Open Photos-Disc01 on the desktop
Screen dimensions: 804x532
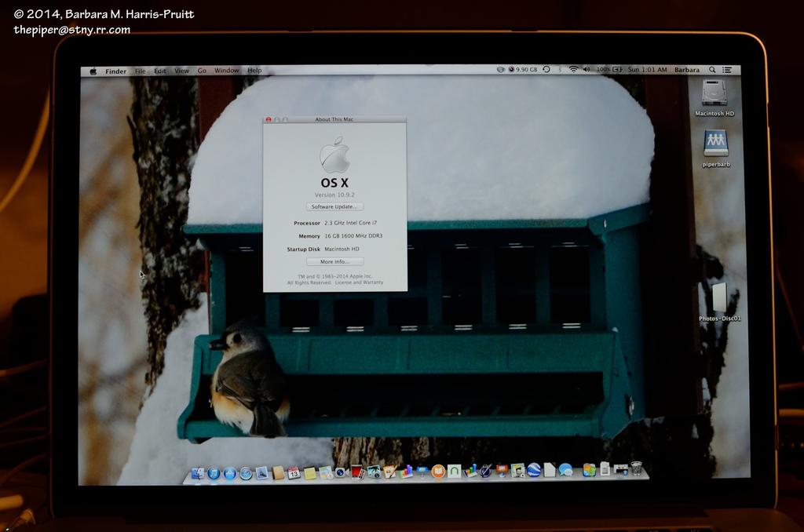(x=719, y=299)
